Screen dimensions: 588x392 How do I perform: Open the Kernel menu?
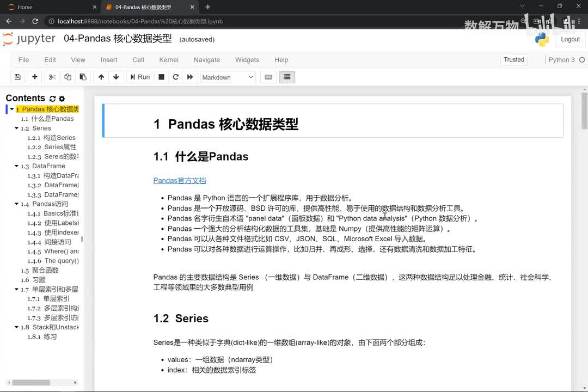[169, 60]
